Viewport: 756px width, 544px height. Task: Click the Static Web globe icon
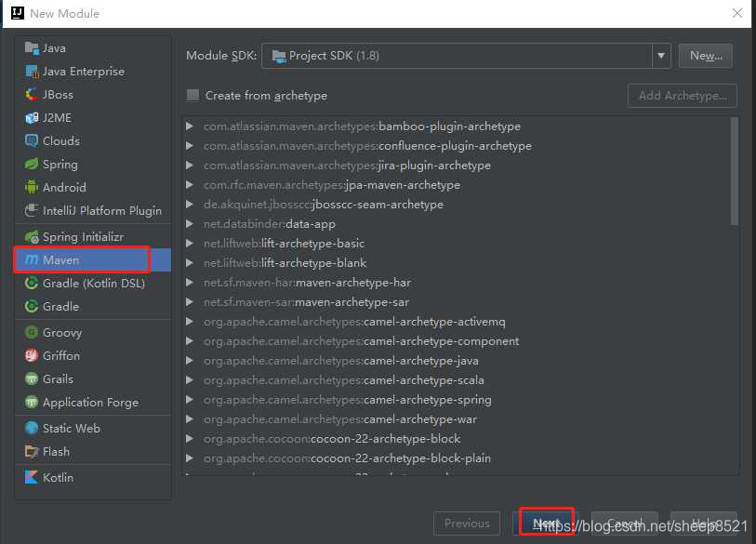point(32,429)
